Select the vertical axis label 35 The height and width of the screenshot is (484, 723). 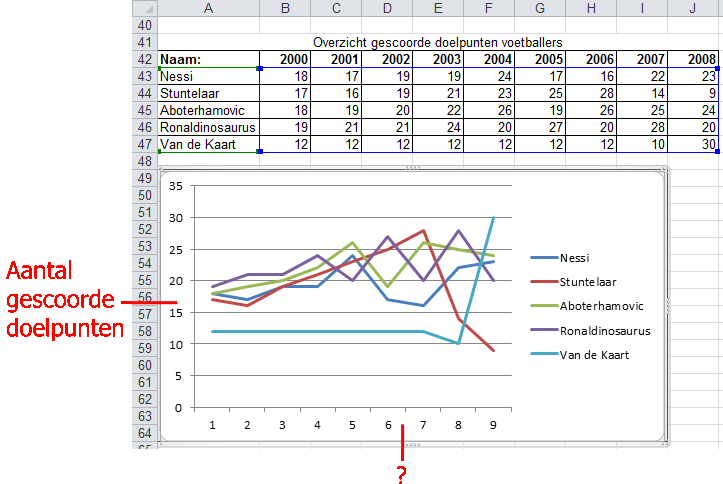176,186
